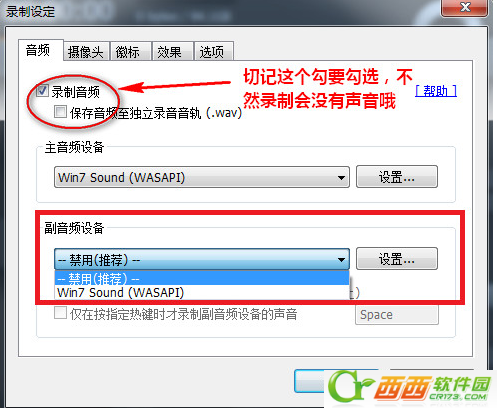Image resolution: width=497 pixels, height=408 pixels.
Task: Select the 禁用(推荐) option in the list
Action: tap(202, 278)
